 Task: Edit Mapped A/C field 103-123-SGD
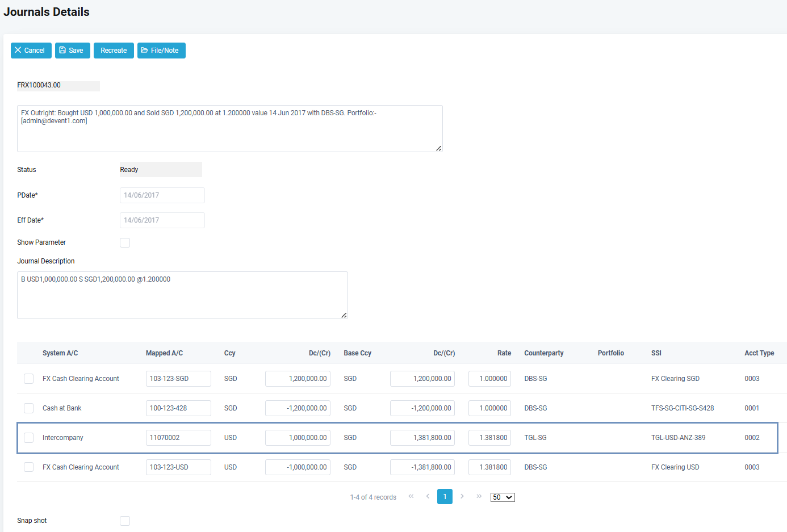pyautogui.click(x=178, y=379)
